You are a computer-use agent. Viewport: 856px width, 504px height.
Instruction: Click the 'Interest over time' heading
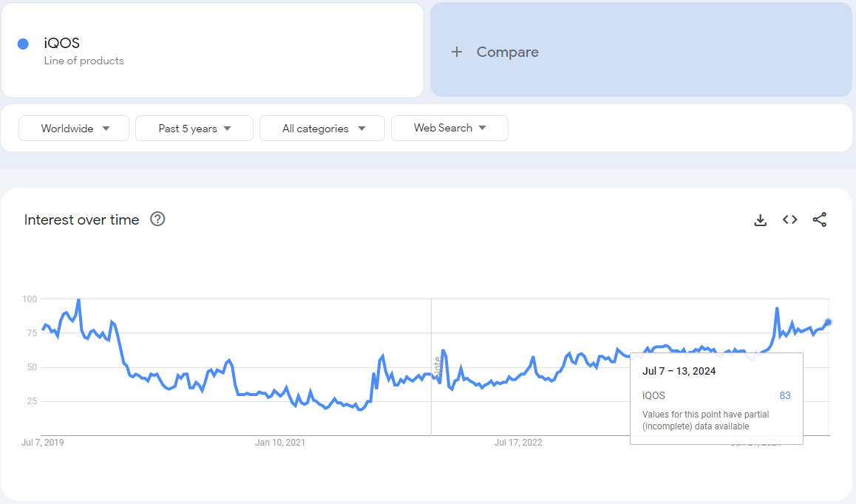(81, 219)
